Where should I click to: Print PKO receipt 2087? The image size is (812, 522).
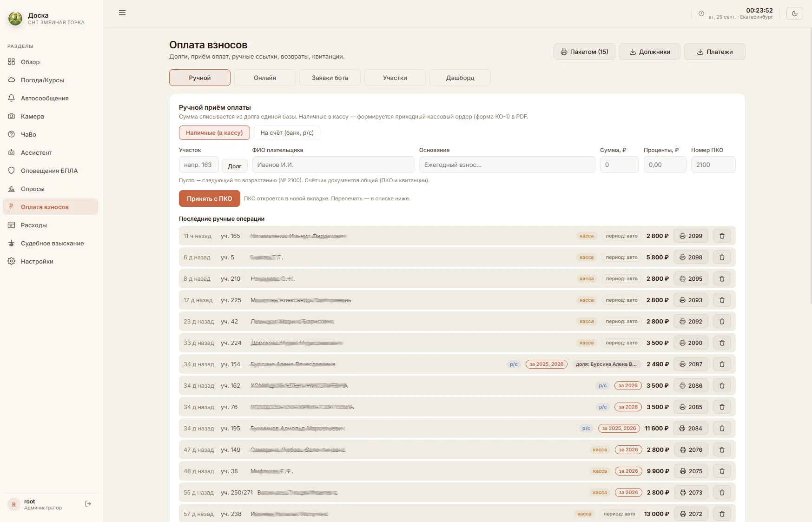click(691, 364)
